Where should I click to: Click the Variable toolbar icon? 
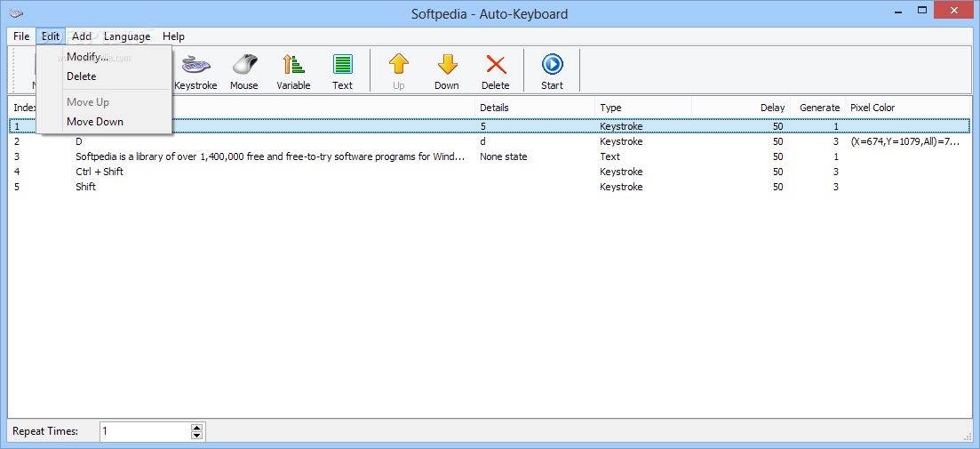pos(293,64)
